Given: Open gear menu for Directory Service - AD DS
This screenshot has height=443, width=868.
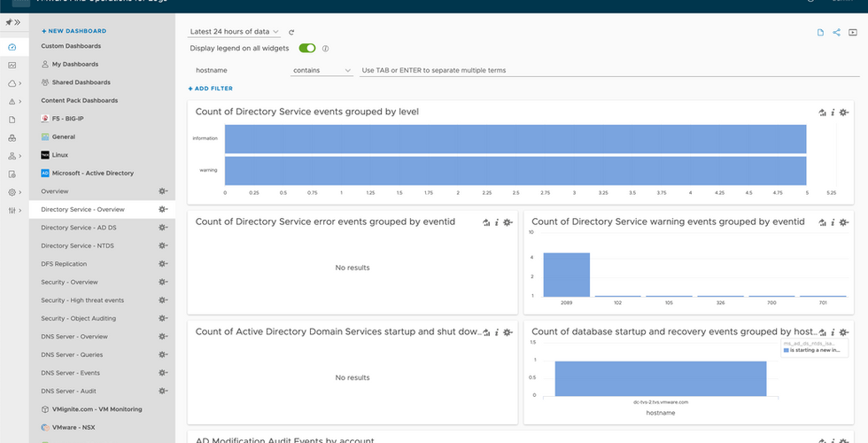Looking at the screenshot, I should point(162,228).
